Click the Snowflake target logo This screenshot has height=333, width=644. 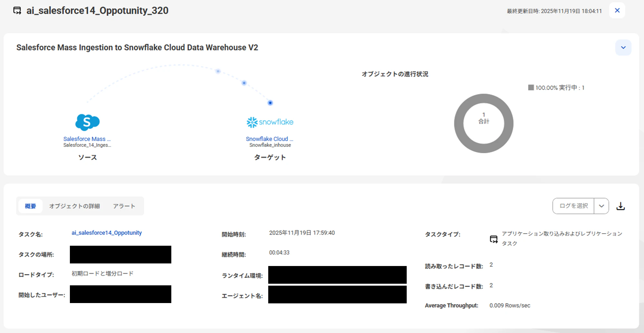pos(270,122)
